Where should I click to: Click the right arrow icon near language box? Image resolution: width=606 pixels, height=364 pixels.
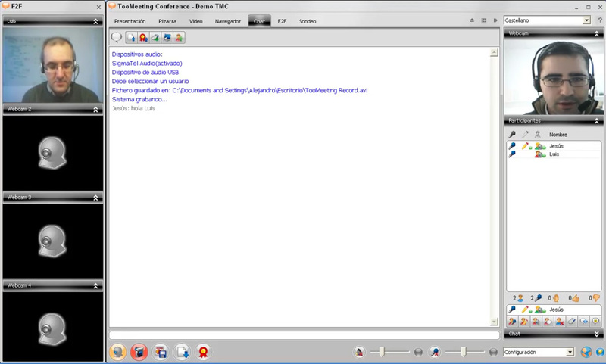click(495, 20)
